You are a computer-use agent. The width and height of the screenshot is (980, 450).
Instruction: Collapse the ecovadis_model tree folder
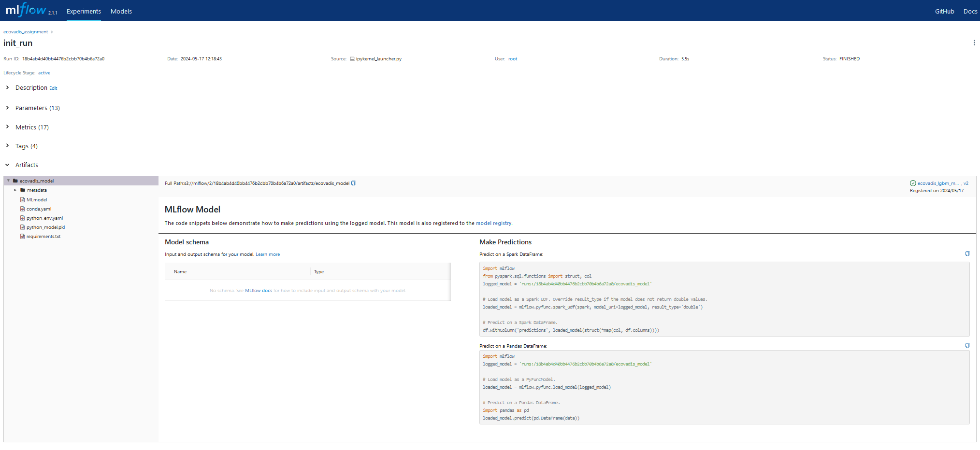pos(8,181)
